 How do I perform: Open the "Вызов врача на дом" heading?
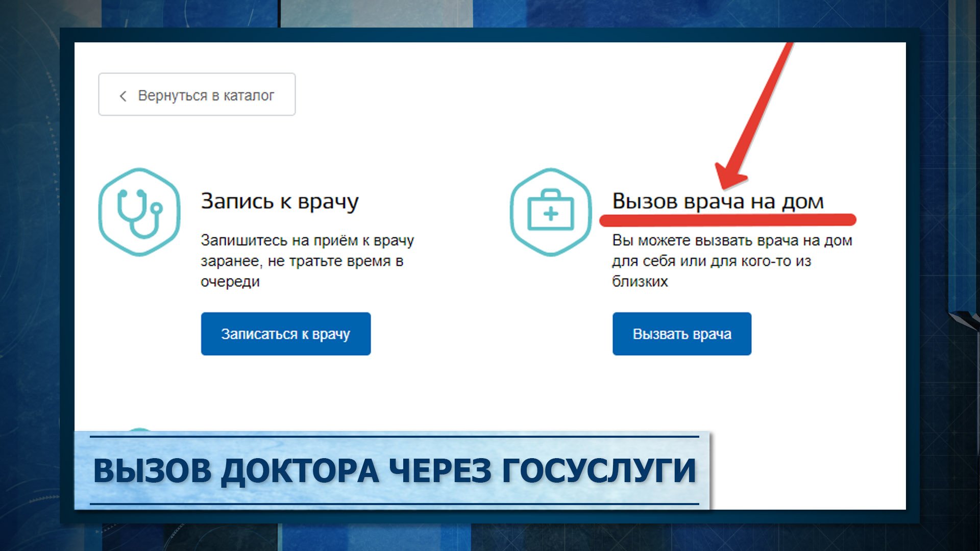pyautogui.click(x=718, y=201)
